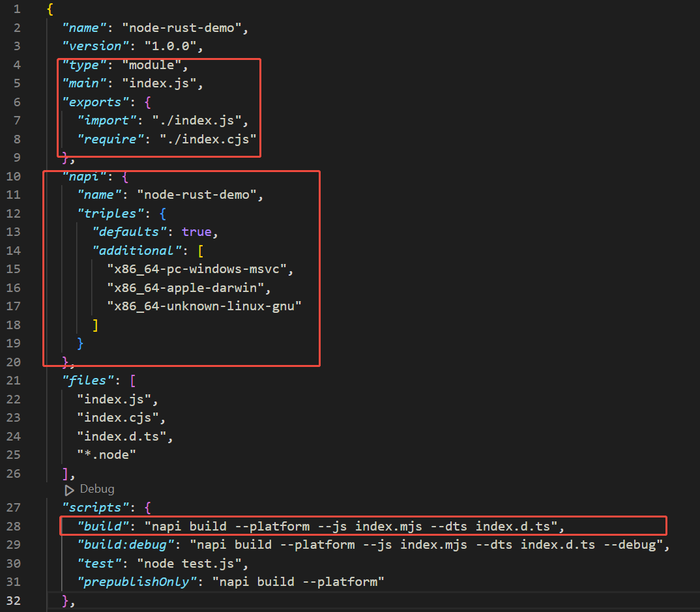
Task: Select "index.cjs" entry in the files array
Action: pyautogui.click(x=118, y=417)
